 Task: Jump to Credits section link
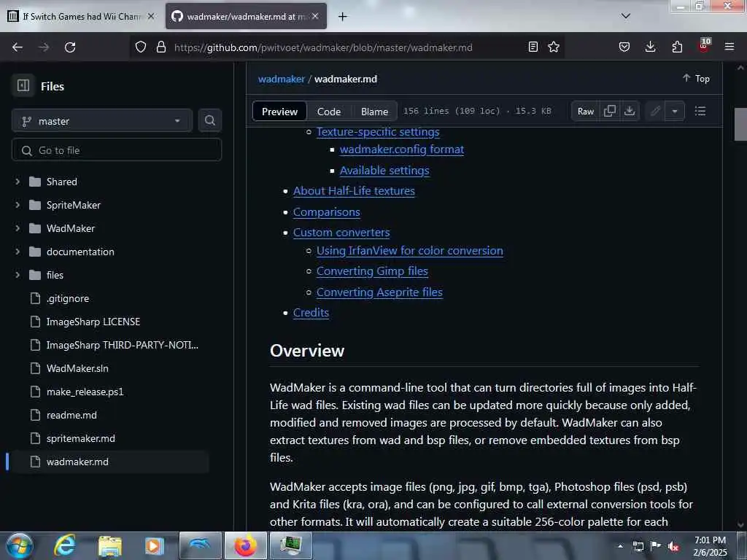pos(311,313)
